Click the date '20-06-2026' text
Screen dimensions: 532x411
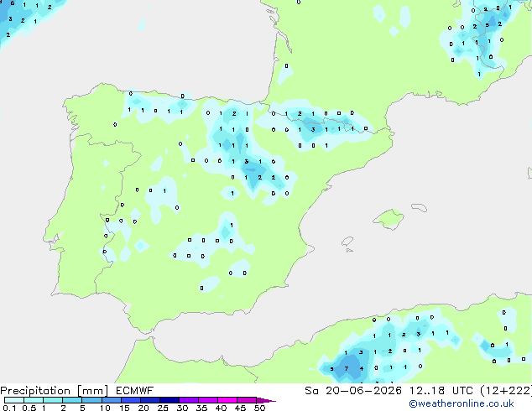coord(363,391)
